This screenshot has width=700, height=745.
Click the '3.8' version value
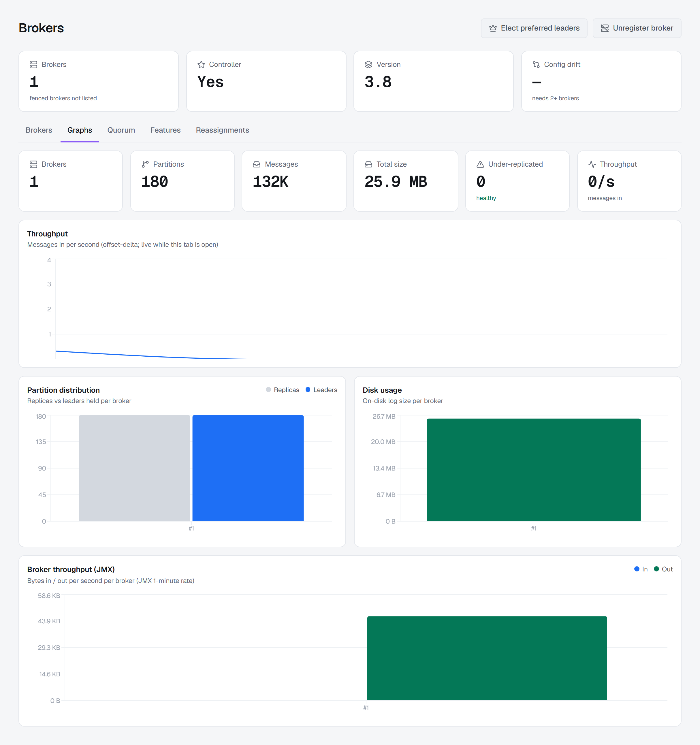pyautogui.click(x=378, y=82)
